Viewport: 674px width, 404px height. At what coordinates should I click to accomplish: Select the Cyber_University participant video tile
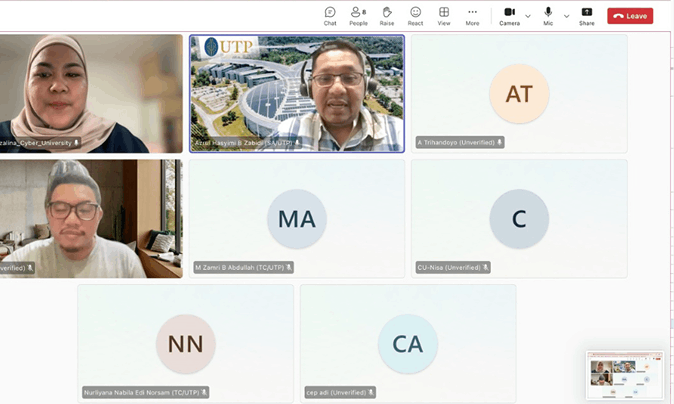[x=91, y=94]
